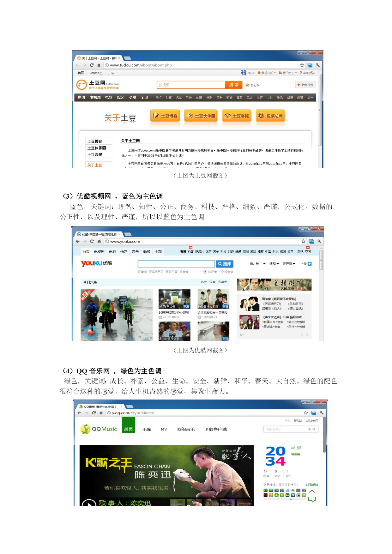
Task: Play 歌·事·人 陈奕迅 banner video
Action: [89, 503]
